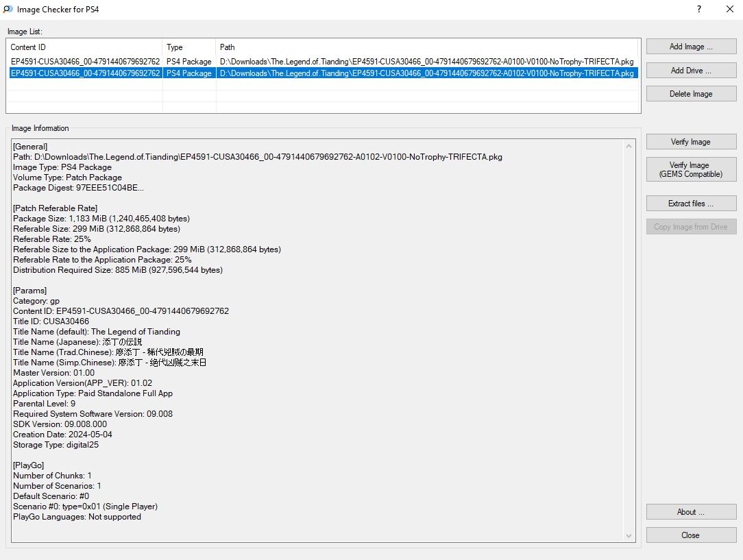Click the Creation Date: 2024-05-04 line
The width and height of the screenshot is (743, 560).
(x=62, y=435)
